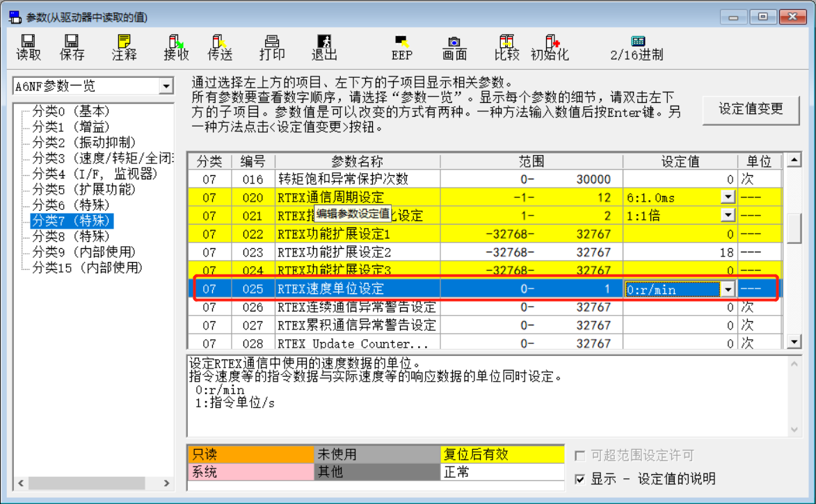Screen dimensions: 816x504
Task: Open the A6NF参数一览 parameter list combo box
Action: [x=167, y=86]
